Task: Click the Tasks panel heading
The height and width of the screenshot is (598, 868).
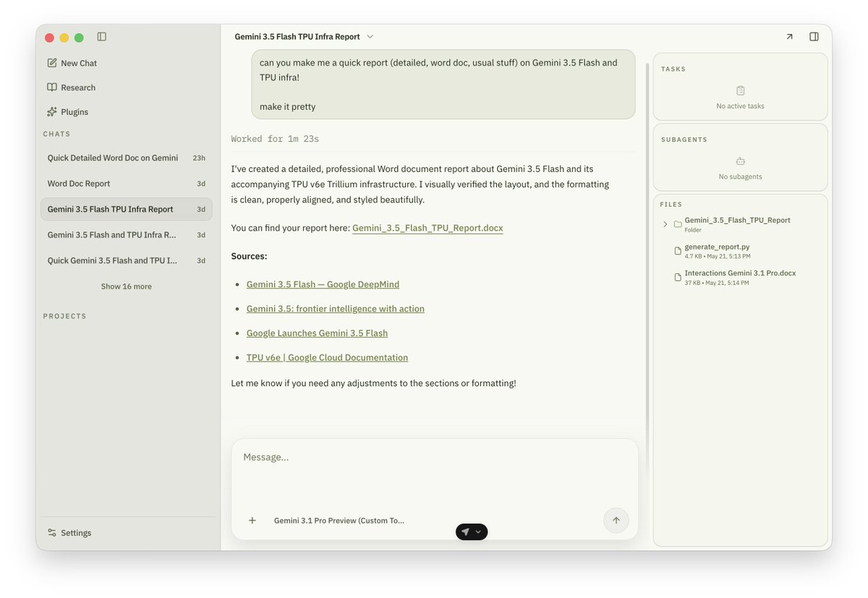Action: [673, 69]
